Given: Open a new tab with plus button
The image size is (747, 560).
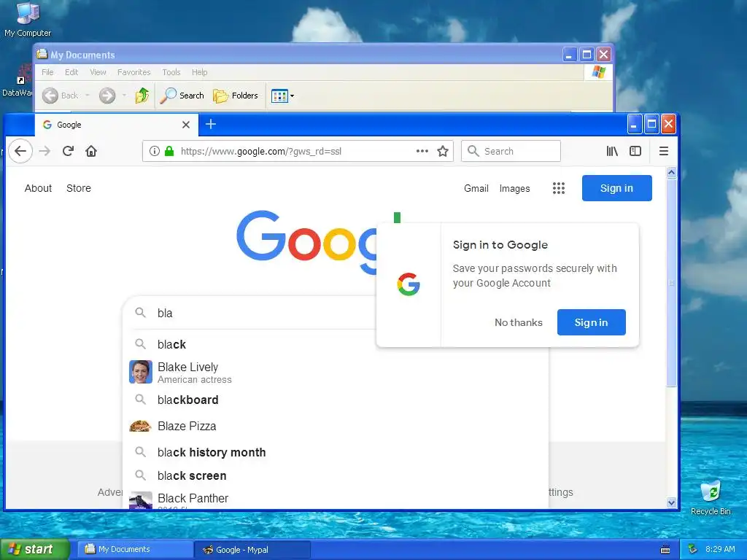Looking at the screenshot, I should tap(211, 124).
